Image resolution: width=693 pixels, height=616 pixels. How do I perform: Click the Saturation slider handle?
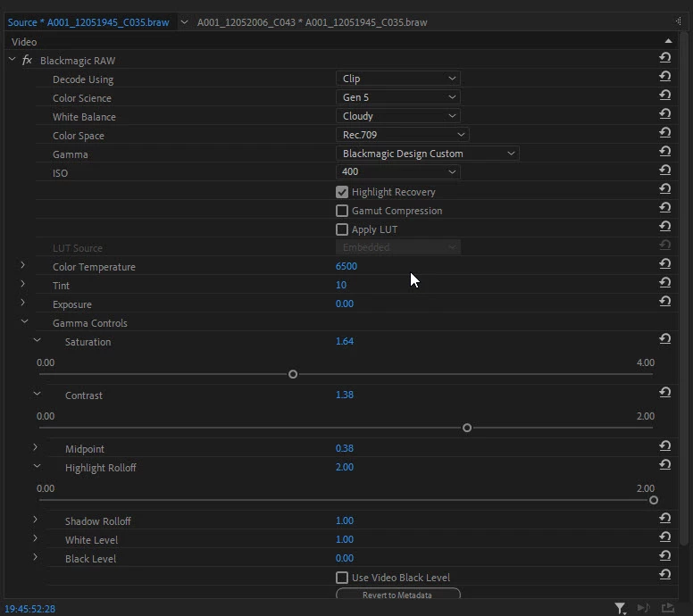pos(293,374)
